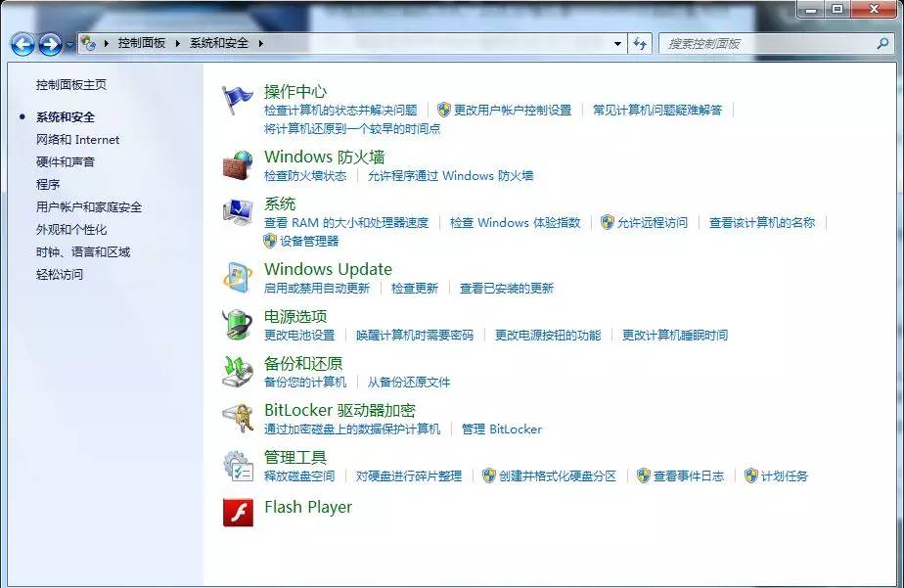Expand the address bar history dropdown arrow

click(x=618, y=43)
